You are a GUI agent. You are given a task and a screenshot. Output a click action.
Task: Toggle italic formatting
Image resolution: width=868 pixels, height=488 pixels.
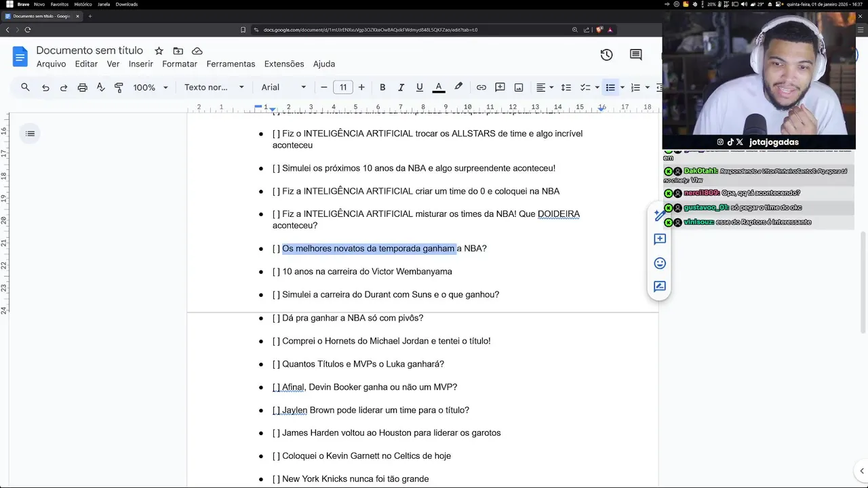(401, 87)
